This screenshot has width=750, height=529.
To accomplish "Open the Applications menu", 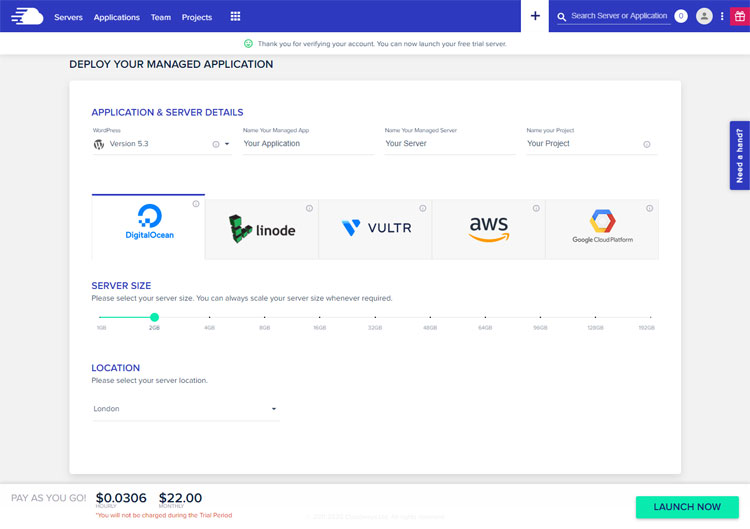I will tap(117, 17).
